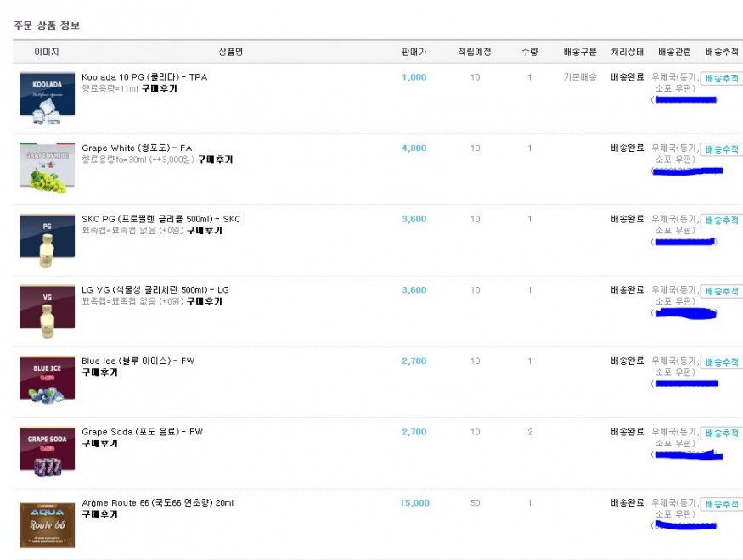Image resolution: width=743 pixels, height=560 pixels.
Task: Click 구매후기 under Arôme Route 66
Action: pos(99,514)
